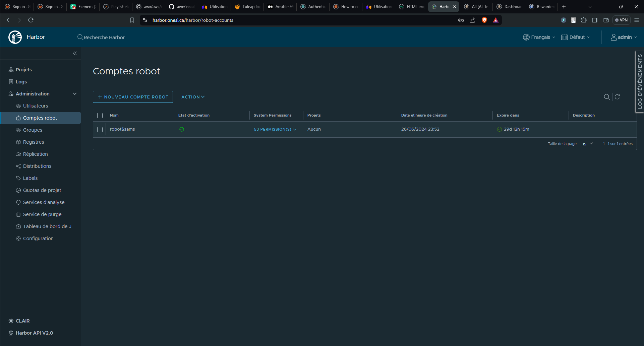Toggle the CLAIR theme button
The image size is (644, 346).
pos(19,321)
